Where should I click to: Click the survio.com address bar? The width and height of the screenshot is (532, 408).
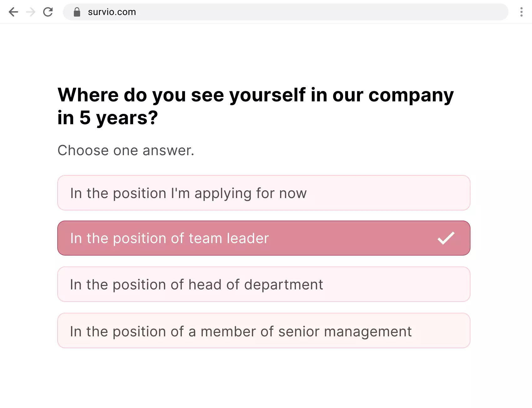coord(282,12)
